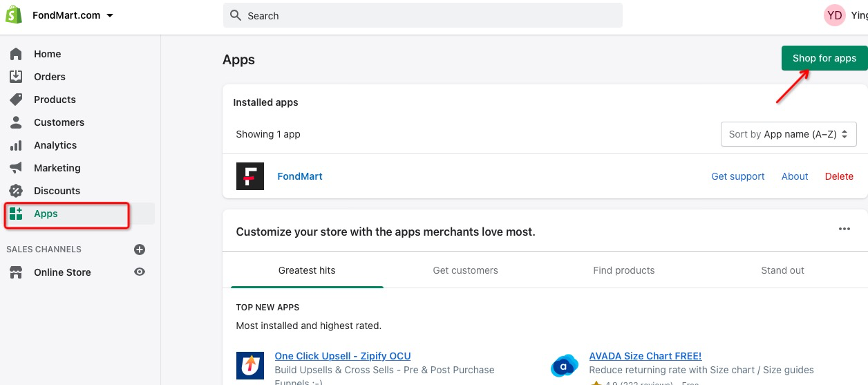868x385 pixels.
Task: Click the Marketing megaphone icon
Action: (16, 168)
